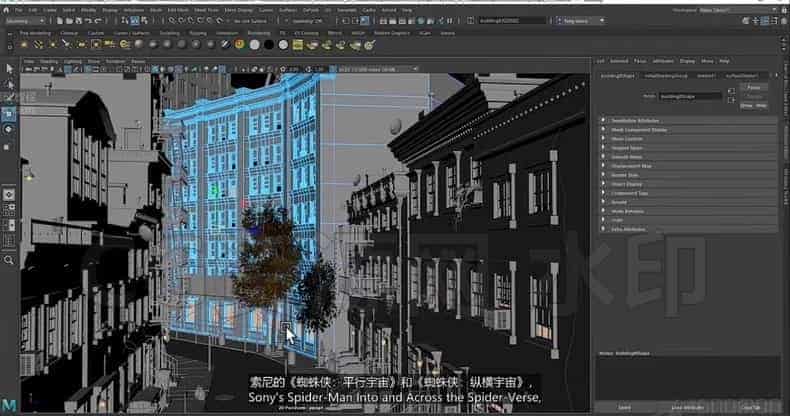790x416 pixels.
Task: Open viewport Lighting menu
Action: click(x=73, y=61)
